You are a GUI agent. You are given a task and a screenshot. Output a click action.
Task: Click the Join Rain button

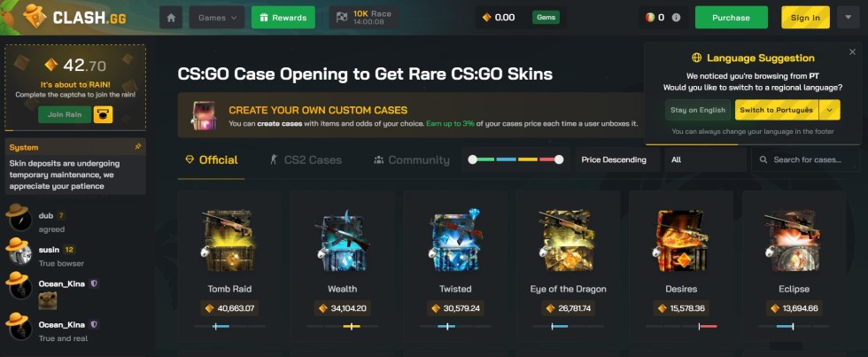[x=65, y=115]
